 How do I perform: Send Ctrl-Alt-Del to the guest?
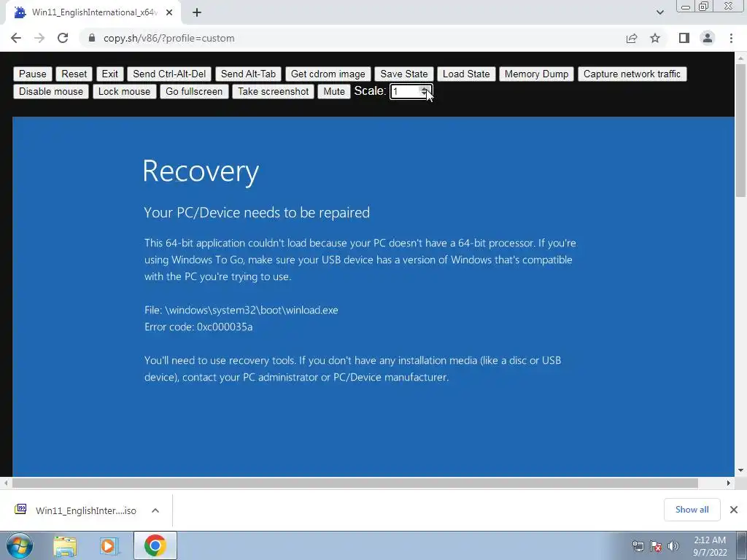pyautogui.click(x=169, y=74)
